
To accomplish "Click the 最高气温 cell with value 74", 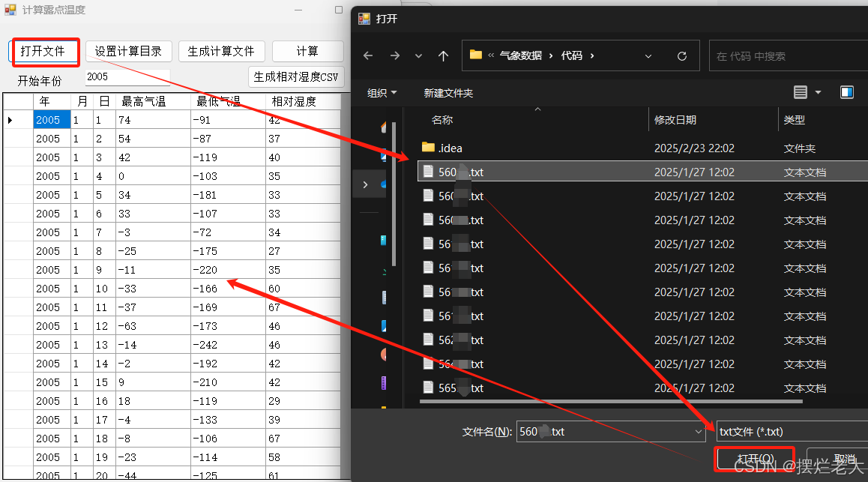I will pyautogui.click(x=153, y=120).
